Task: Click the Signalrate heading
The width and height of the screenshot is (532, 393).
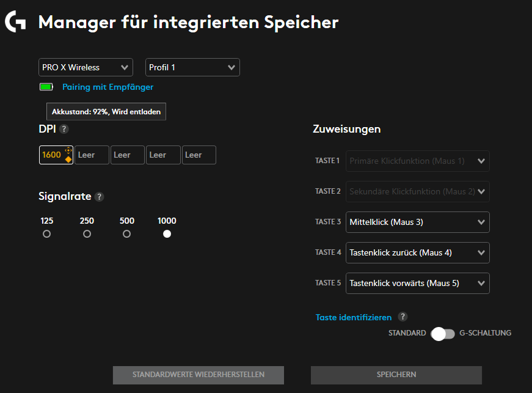Action: coord(65,197)
